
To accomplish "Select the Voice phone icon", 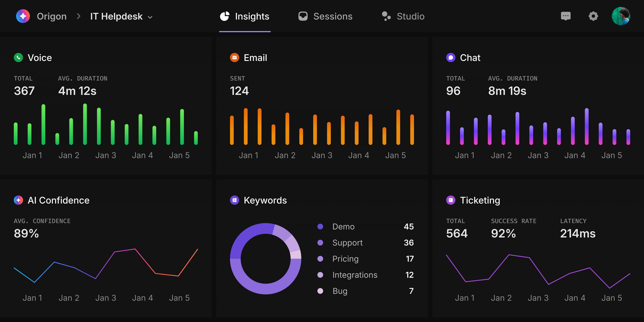I will point(19,57).
